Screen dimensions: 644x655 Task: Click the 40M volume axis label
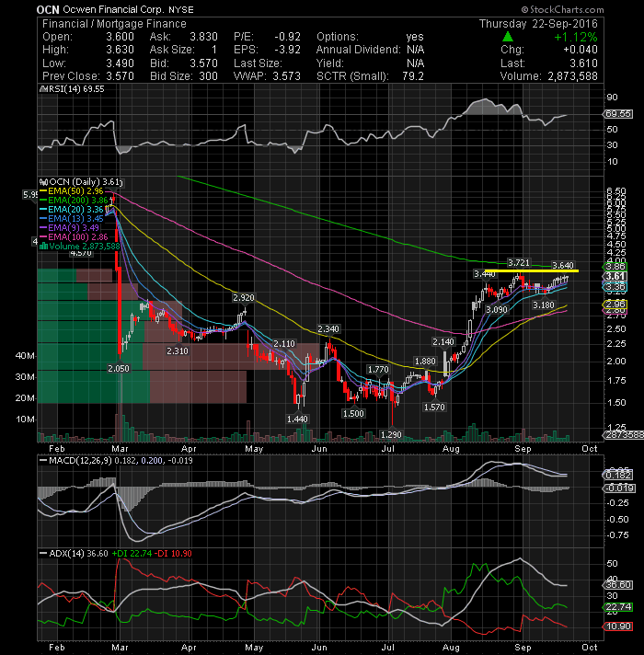point(25,356)
